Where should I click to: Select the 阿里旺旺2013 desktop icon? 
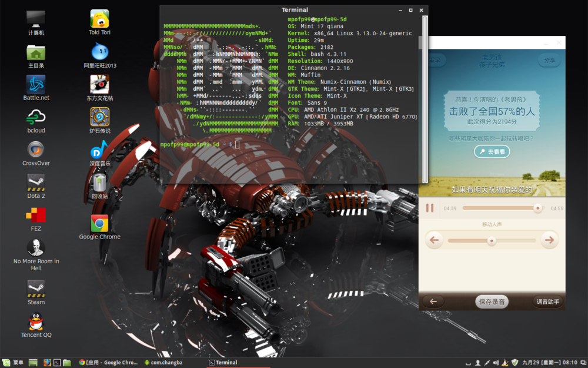click(100, 55)
